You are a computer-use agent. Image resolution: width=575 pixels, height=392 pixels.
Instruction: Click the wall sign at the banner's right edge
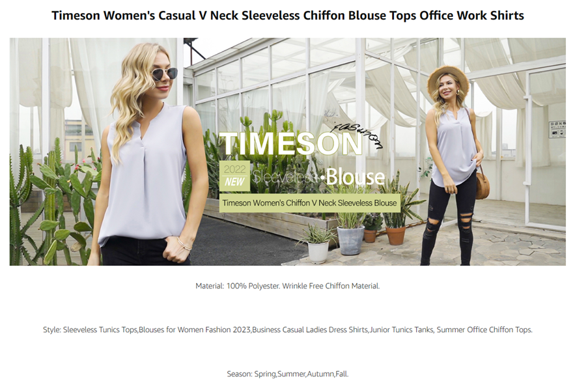coord(557,130)
